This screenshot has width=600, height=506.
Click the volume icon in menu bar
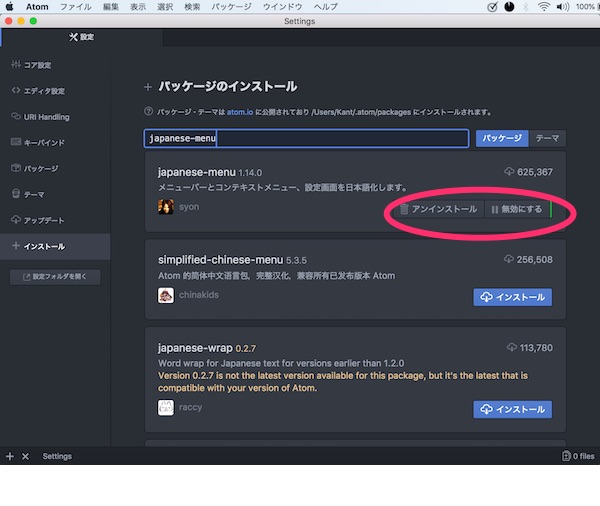(562, 7)
